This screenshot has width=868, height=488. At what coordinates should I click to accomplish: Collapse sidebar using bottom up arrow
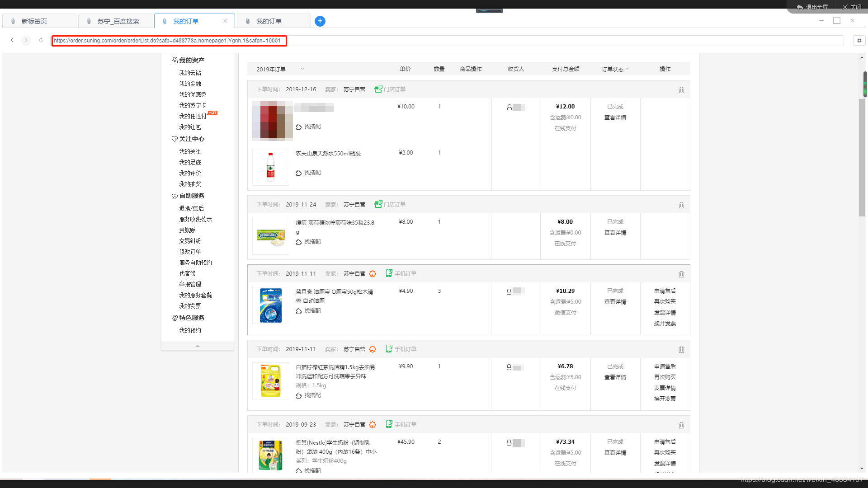tap(197, 346)
